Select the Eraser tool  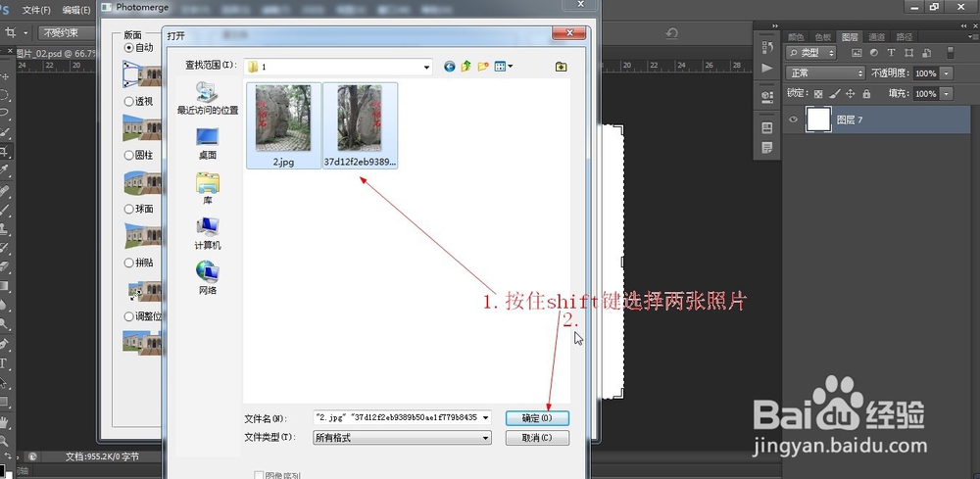(5, 266)
